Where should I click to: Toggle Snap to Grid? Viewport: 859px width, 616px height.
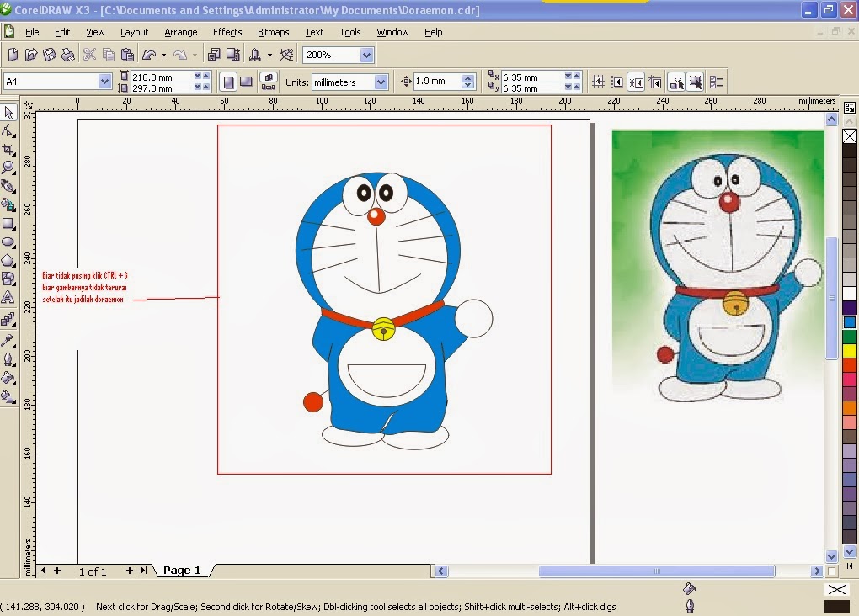[x=598, y=82]
